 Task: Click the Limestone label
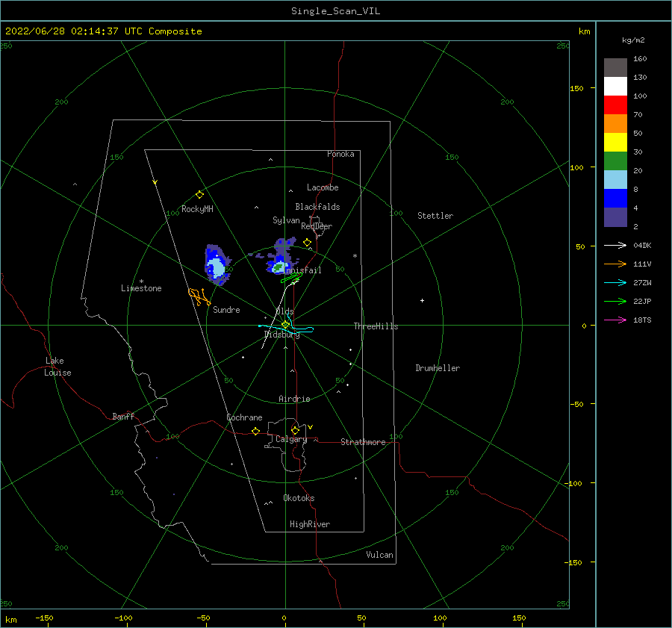[x=141, y=288]
